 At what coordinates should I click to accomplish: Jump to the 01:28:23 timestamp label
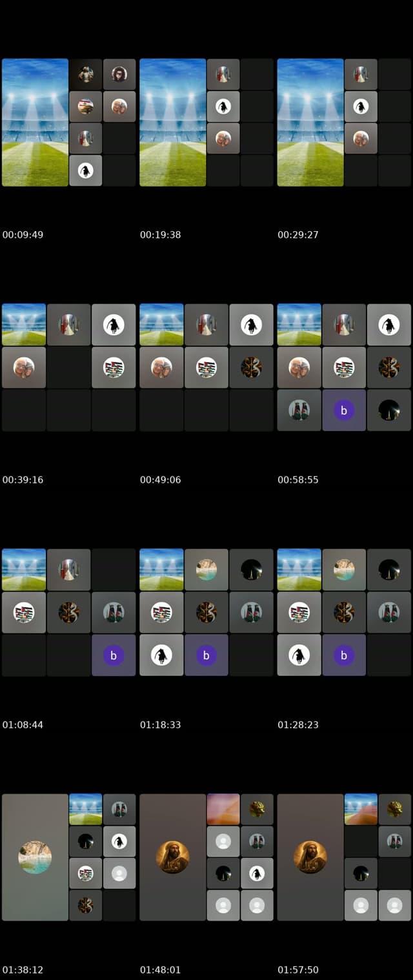tap(298, 725)
